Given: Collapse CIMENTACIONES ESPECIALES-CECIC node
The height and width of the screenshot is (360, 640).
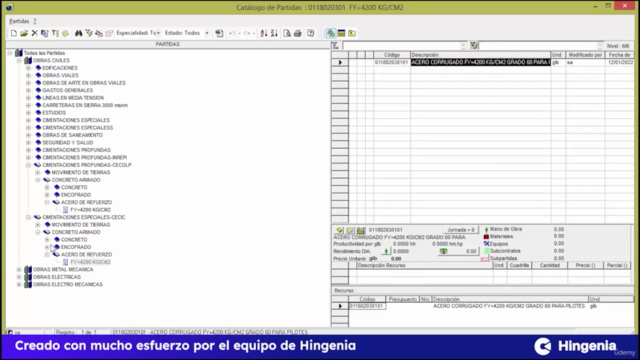Looking at the screenshot, I should tap(28, 217).
